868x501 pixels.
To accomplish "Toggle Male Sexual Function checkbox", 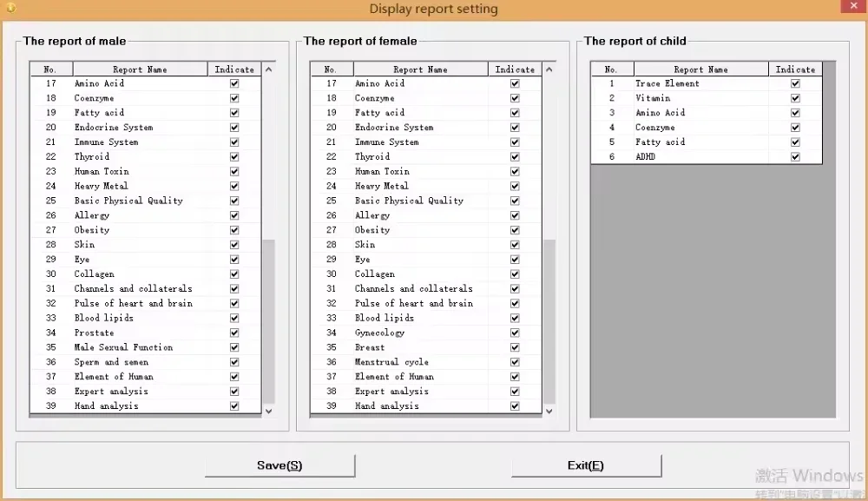I will pos(234,347).
